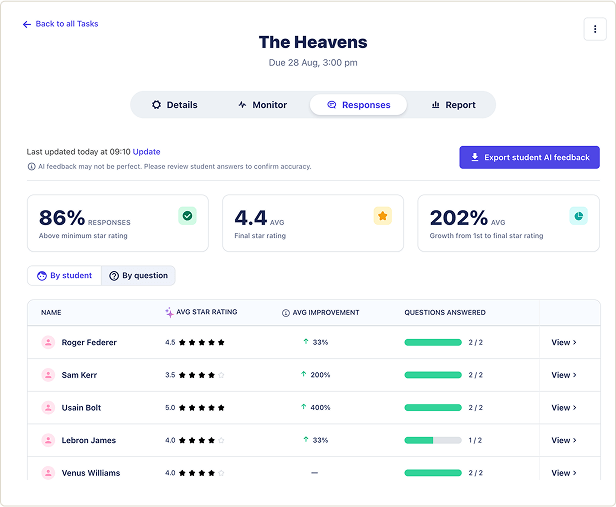Expand Sam Kerr's row with View
The width and height of the screenshot is (616, 507).
tap(564, 375)
